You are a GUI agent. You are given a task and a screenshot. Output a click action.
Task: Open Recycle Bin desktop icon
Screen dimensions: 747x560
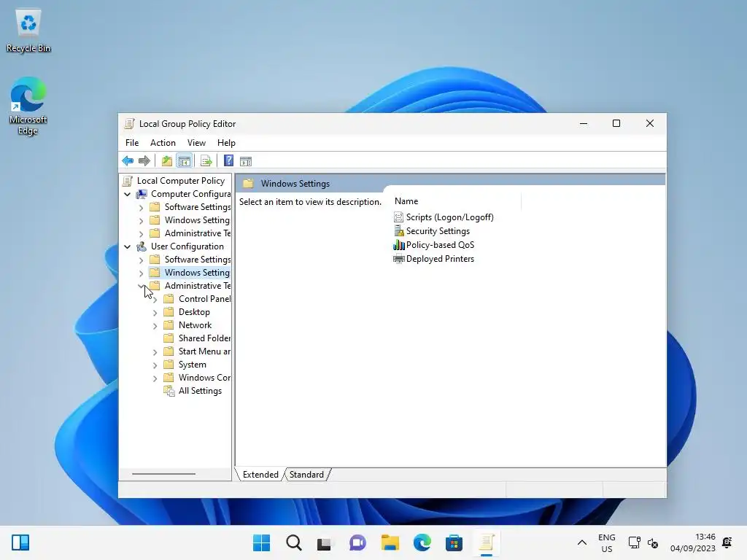click(x=28, y=31)
